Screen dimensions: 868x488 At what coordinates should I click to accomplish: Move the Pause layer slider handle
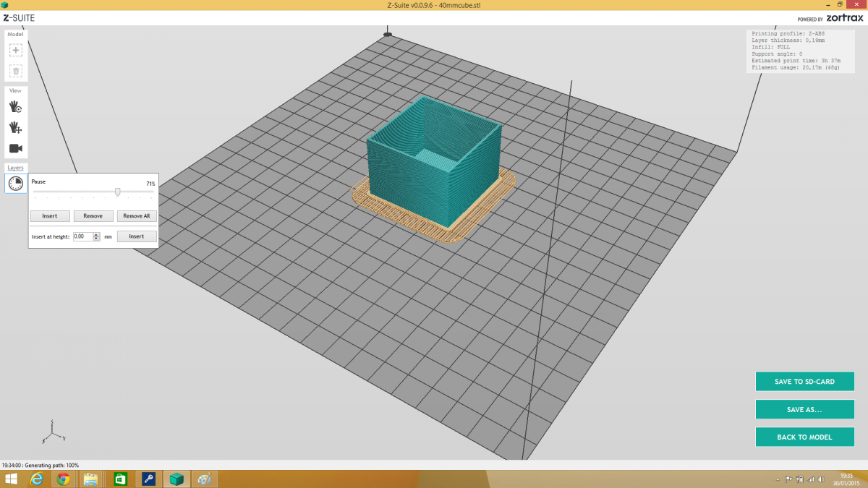pos(117,192)
